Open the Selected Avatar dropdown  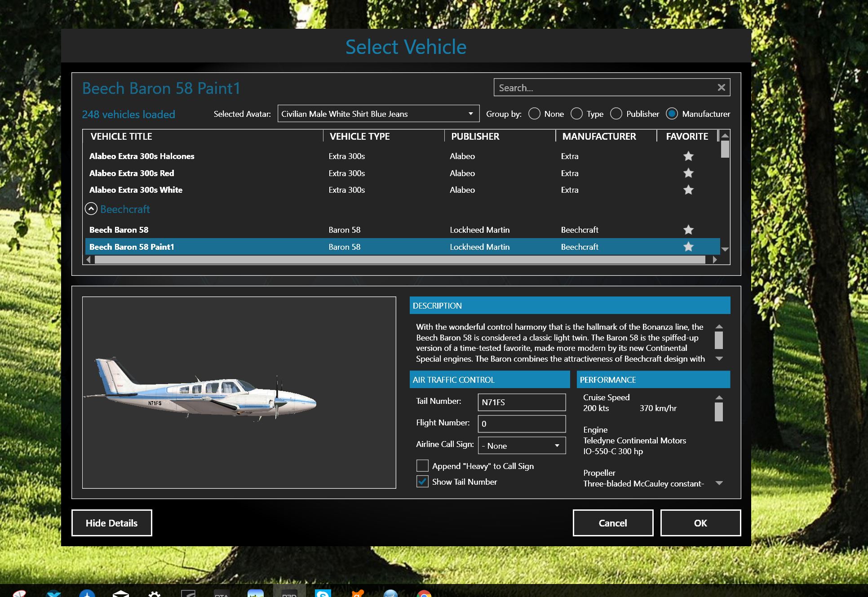(378, 114)
